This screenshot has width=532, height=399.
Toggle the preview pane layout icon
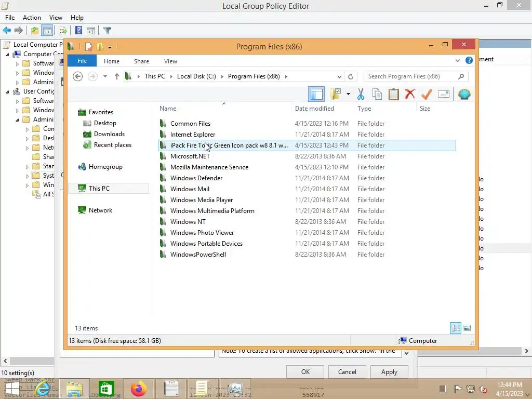(316, 94)
